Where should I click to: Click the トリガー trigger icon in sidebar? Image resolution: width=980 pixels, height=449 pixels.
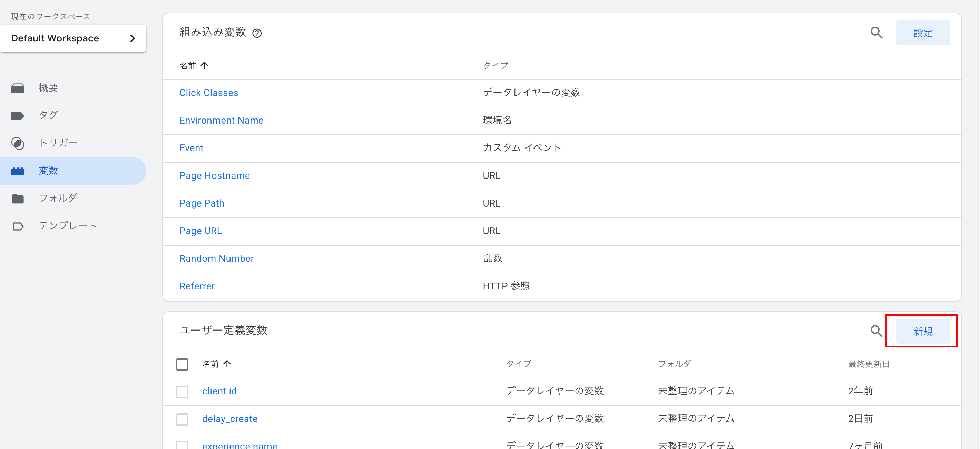point(18,143)
